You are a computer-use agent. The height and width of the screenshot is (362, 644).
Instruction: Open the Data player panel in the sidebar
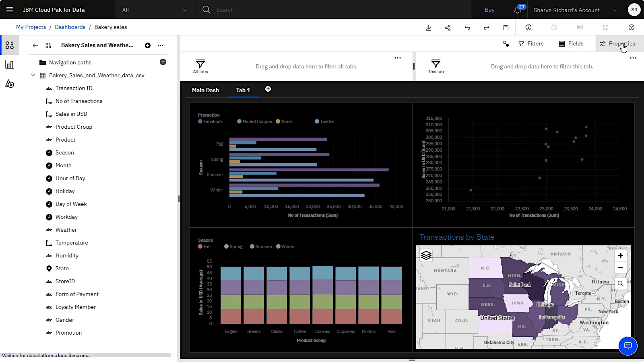10,84
